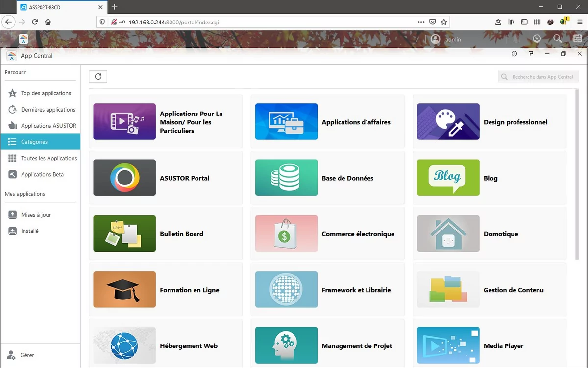Open Hébergement Web category
588x368 pixels.
166,343
